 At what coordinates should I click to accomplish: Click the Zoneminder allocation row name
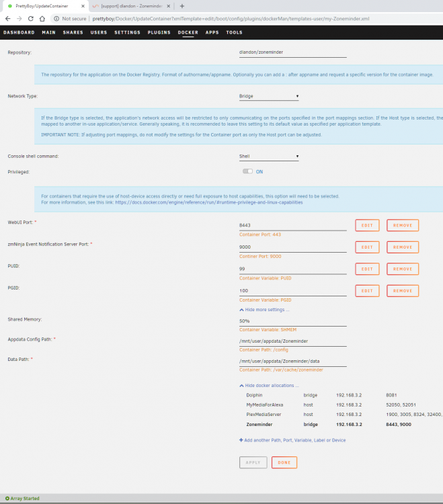(x=259, y=425)
